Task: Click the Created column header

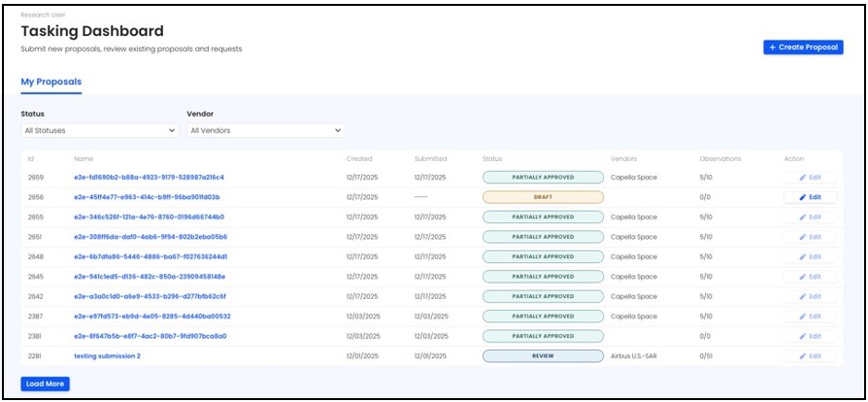Action: (x=359, y=158)
